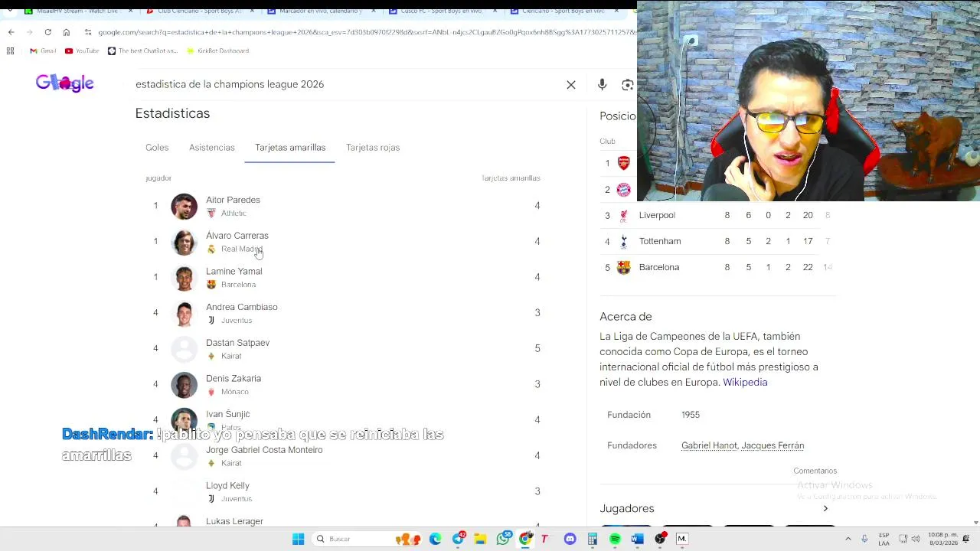Screen dimensions: 980x551
Task: Start voice search with the microphone icon
Action: coord(603,85)
